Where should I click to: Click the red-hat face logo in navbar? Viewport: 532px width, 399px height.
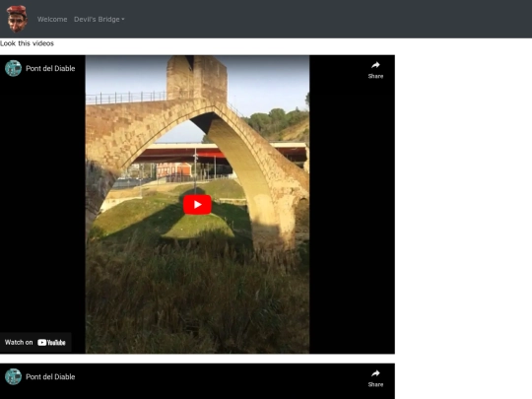coord(17,19)
